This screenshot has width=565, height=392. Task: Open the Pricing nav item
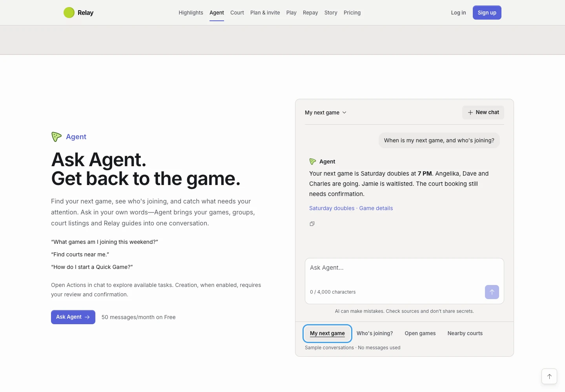[352, 13]
